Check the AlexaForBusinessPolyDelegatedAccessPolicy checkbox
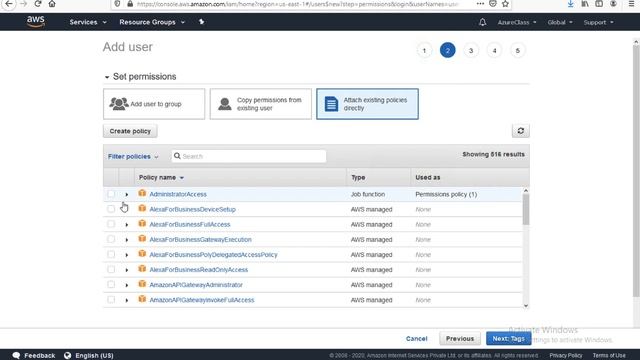The image size is (640, 360). 111,254
